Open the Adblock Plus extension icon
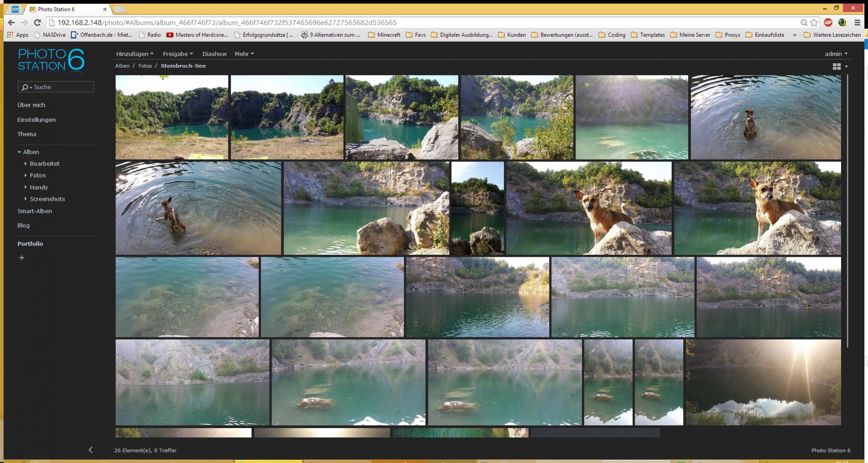 point(828,22)
